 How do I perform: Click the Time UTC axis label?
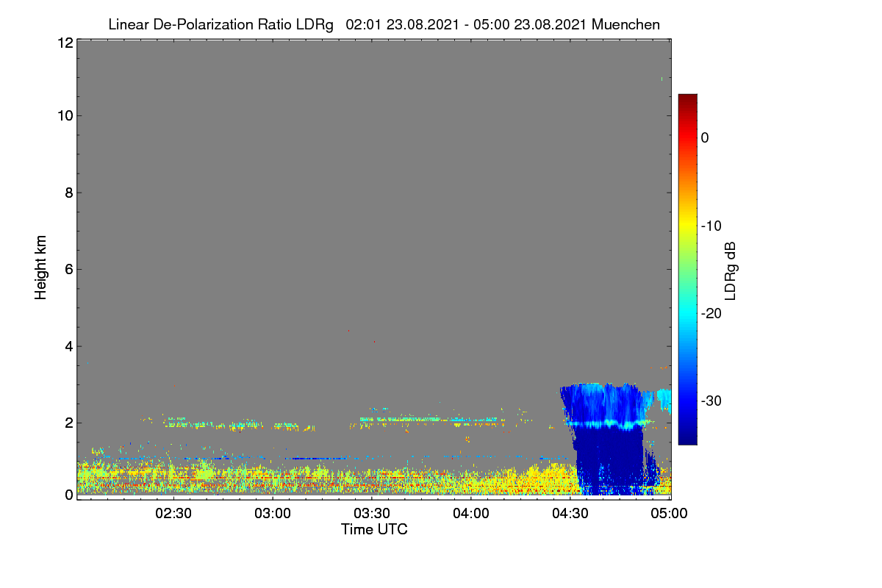[x=374, y=529]
